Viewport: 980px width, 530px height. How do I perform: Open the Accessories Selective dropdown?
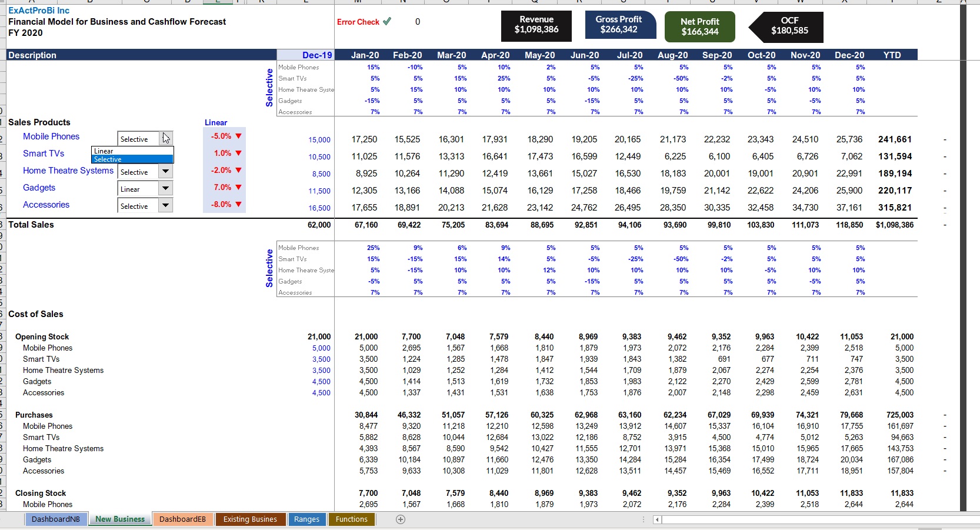166,205
